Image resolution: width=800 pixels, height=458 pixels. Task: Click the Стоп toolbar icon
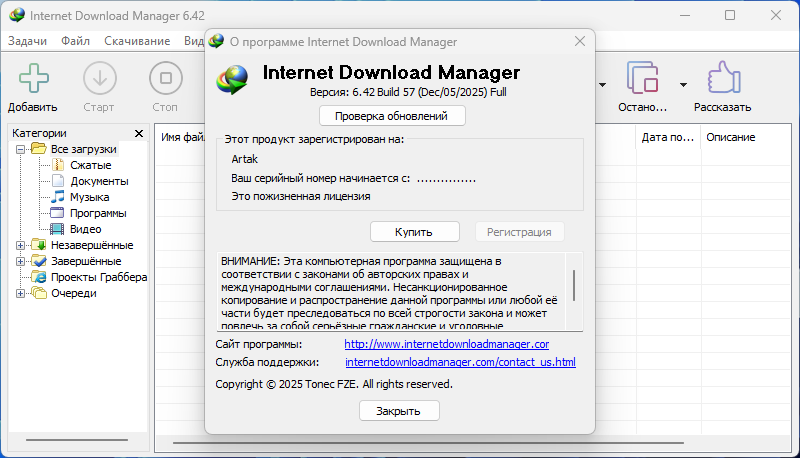(166, 78)
